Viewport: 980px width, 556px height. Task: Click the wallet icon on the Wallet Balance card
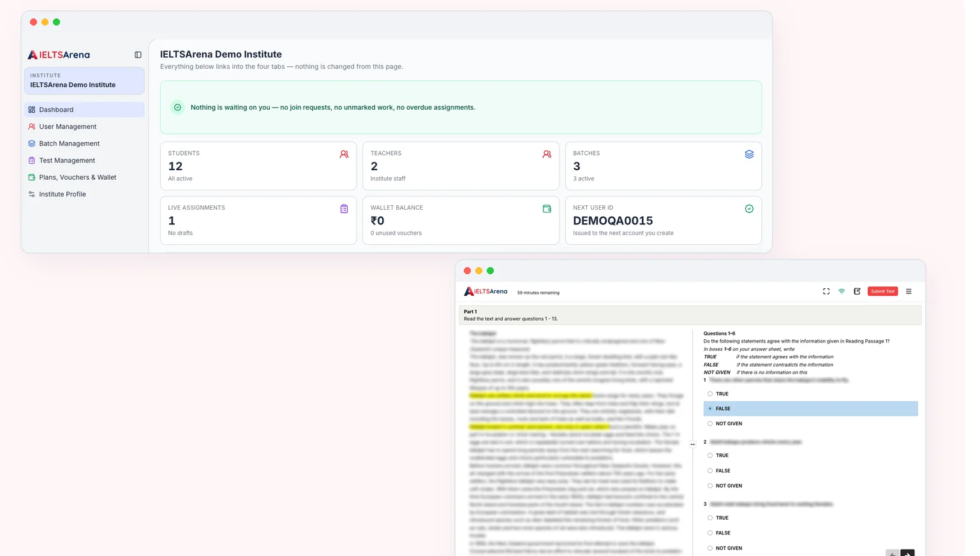pyautogui.click(x=547, y=208)
